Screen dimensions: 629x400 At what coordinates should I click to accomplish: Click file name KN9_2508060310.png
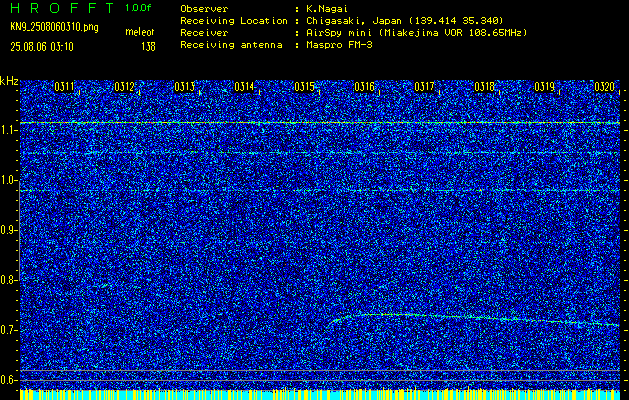[x=54, y=27]
